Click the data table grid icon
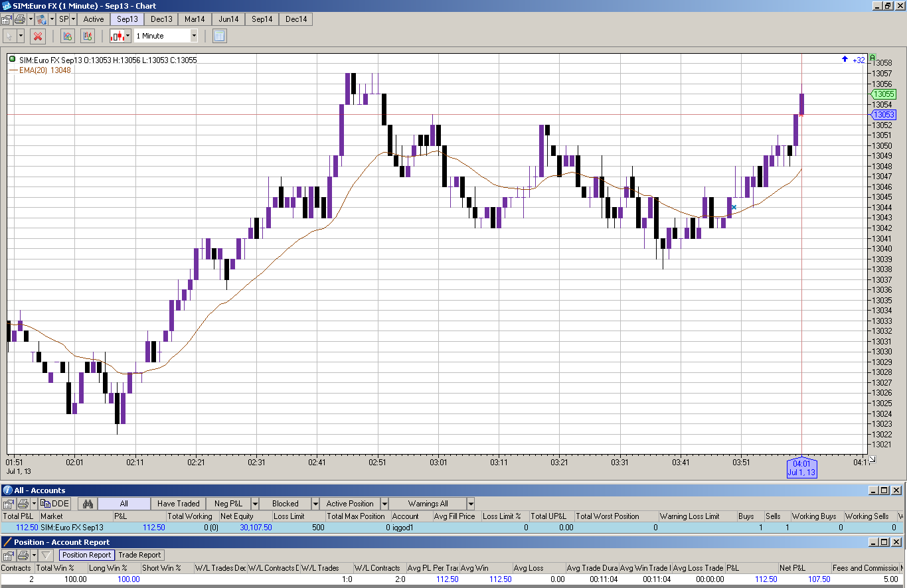This screenshot has width=907, height=588. coord(220,36)
